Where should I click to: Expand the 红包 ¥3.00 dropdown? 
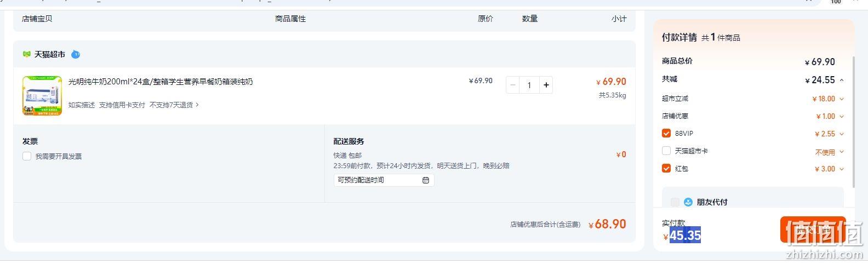pyautogui.click(x=842, y=169)
